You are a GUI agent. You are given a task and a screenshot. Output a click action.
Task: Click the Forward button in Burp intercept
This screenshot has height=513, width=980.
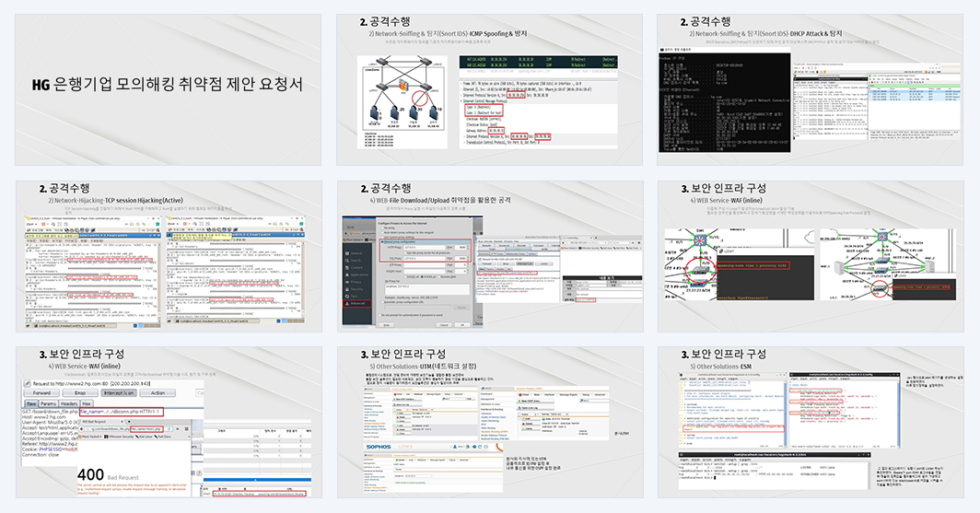(x=41, y=393)
